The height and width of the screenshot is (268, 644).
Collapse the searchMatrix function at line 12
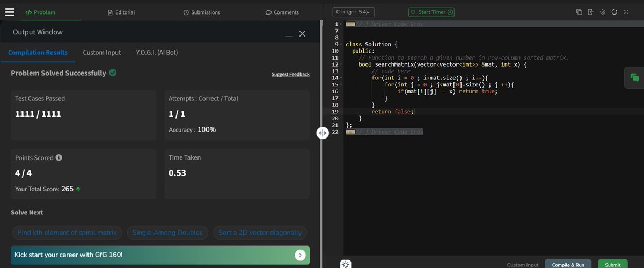[x=342, y=64]
